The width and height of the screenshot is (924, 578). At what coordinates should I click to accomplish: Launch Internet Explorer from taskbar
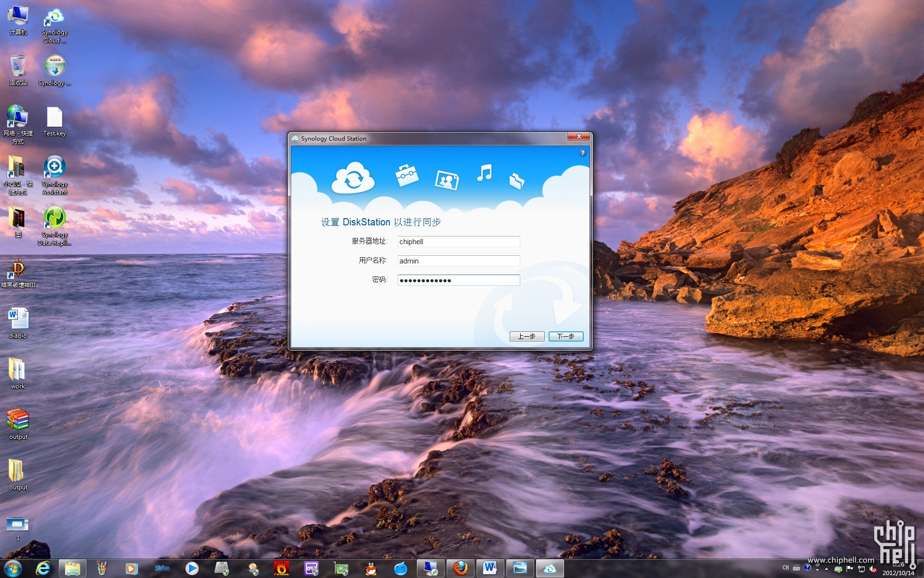click(x=43, y=568)
